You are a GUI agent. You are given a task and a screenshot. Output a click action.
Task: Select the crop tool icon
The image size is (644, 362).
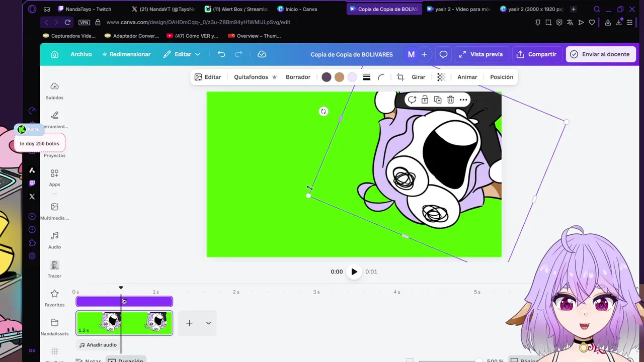pyautogui.click(x=400, y=77)
